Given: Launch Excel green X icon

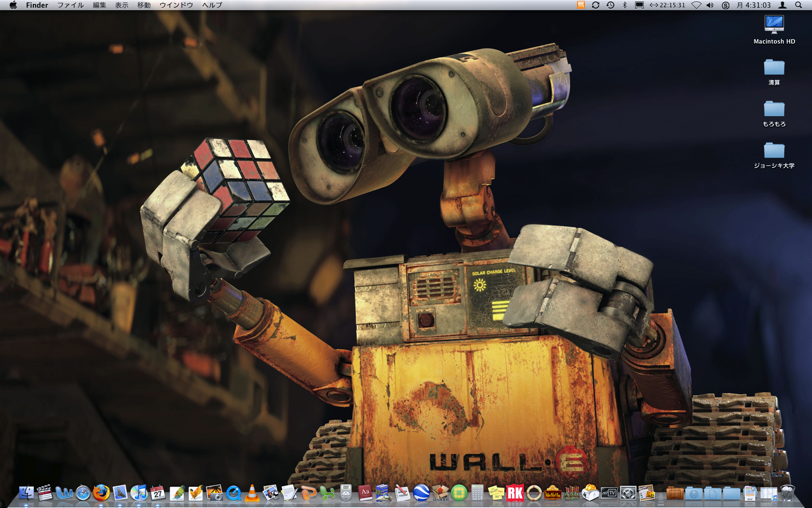Looking at the screenshot, I should tap(327, 493).
